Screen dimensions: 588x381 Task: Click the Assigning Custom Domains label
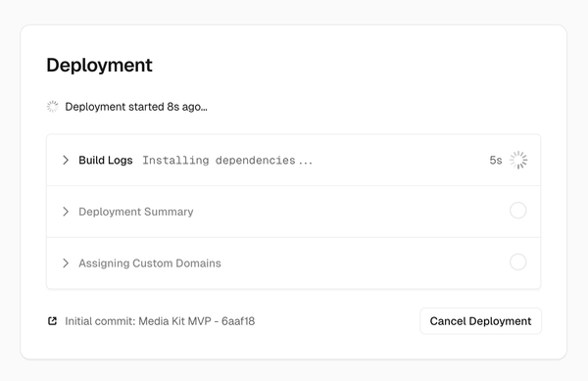(x=150, y=263)
